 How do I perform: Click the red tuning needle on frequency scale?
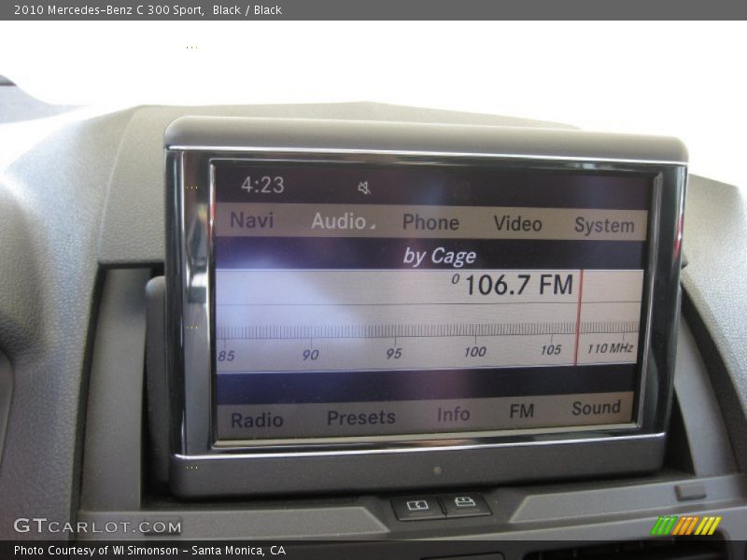tap(578, 317)
